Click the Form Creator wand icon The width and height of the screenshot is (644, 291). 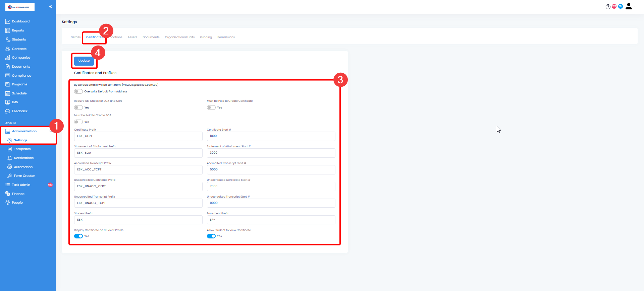coord(10,176)
